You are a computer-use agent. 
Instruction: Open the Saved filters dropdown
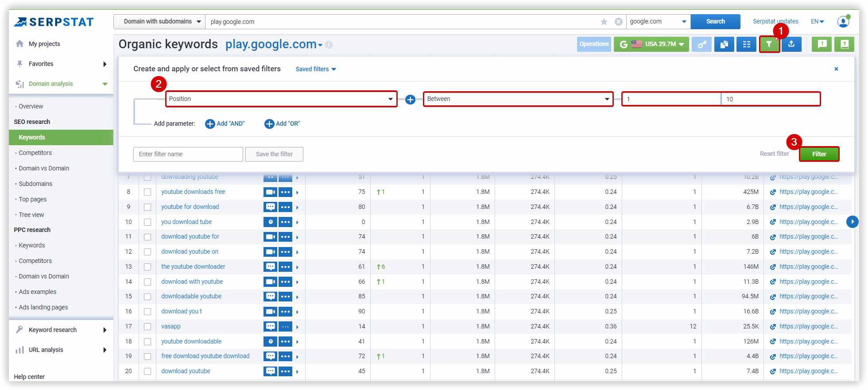click(316, 69)
